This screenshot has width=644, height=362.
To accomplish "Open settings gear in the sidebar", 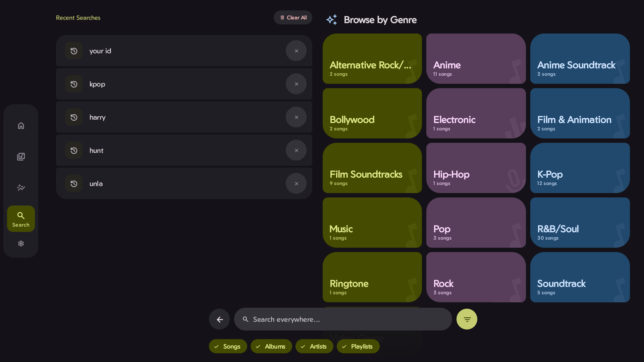I will (21, 244).
